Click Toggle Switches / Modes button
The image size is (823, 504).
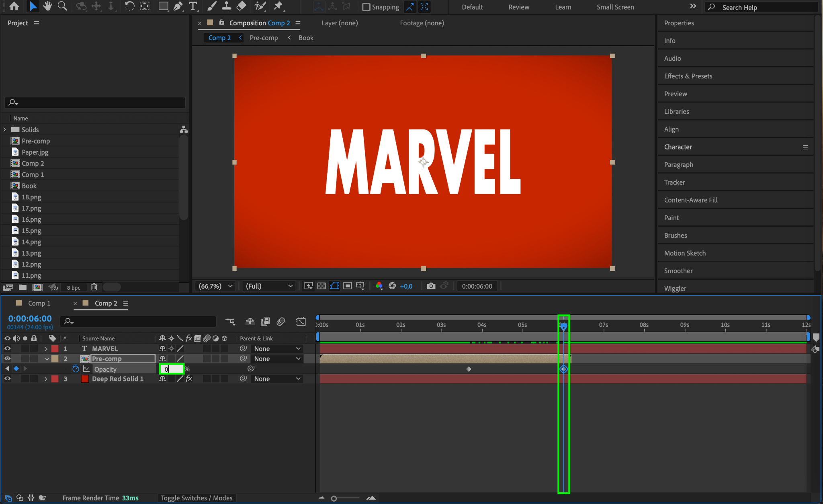tap(197, 498)
